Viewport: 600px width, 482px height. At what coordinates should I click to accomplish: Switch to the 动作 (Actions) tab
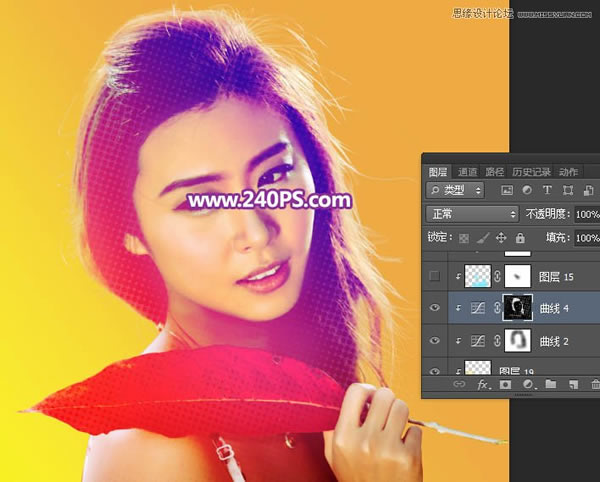[x=568, y=172]
